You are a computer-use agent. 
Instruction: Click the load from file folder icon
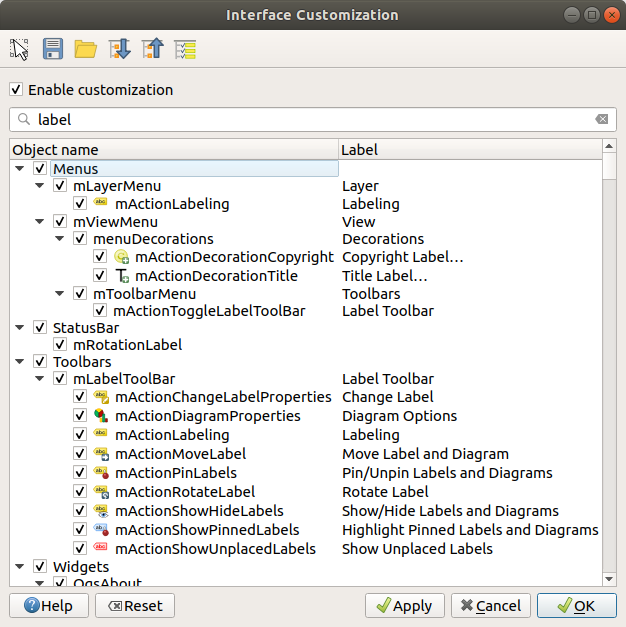[x=85, y=49]
